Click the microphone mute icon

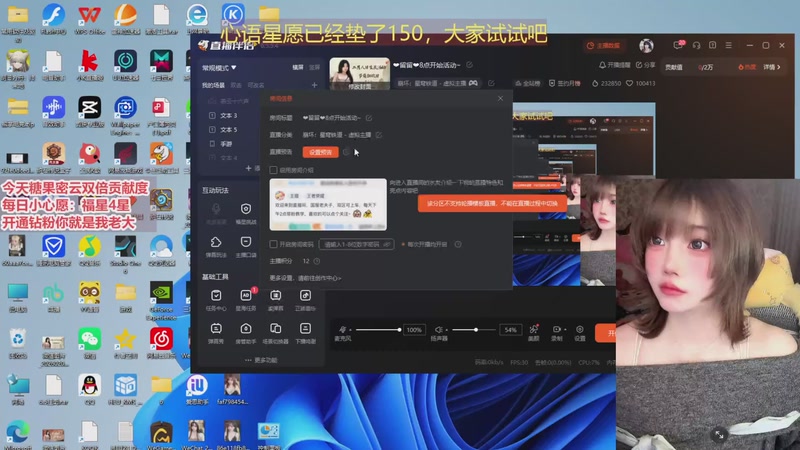342,330
